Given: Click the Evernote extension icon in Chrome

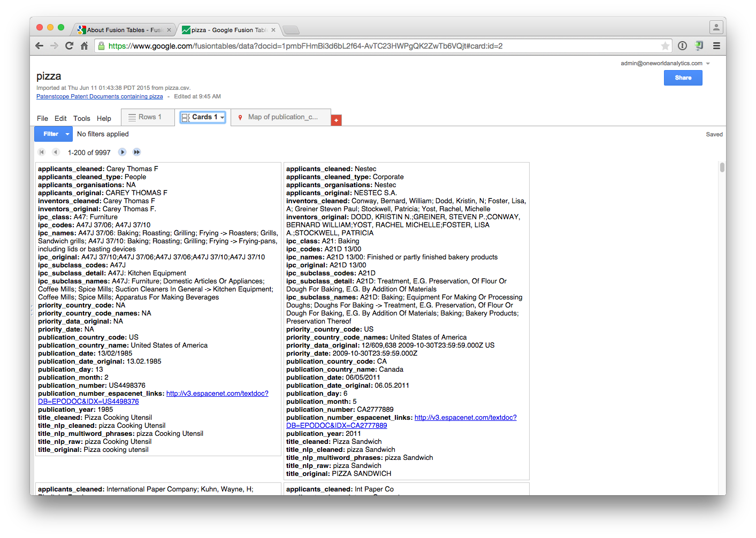Looking at the screenshot, I should point(699,46).
